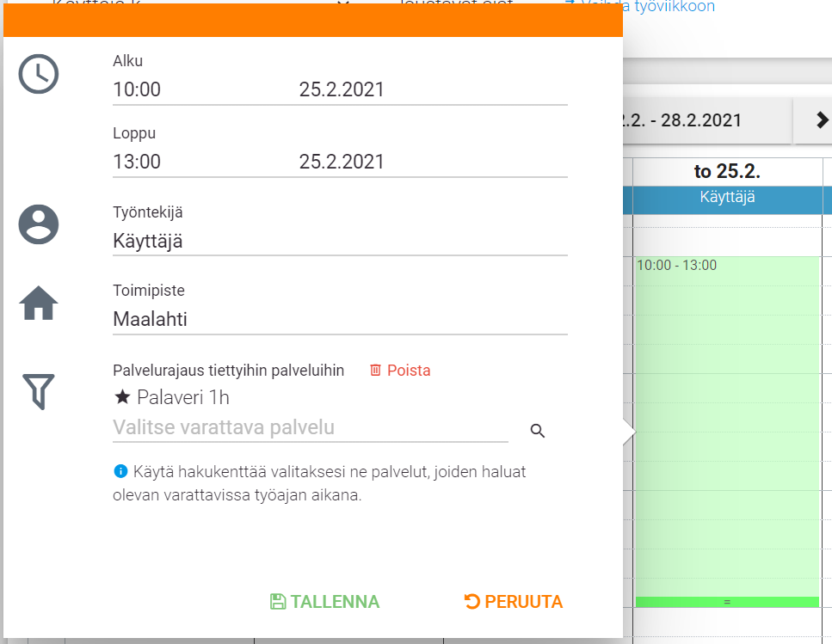
Task: Click the green resize handle of calendar block
Action: 727,602
